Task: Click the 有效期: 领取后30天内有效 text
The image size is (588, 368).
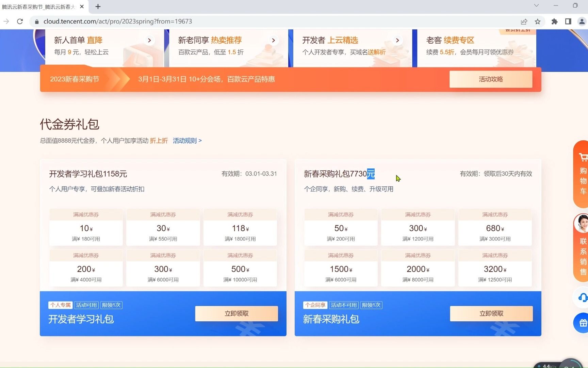Action: tap(496, 174)
